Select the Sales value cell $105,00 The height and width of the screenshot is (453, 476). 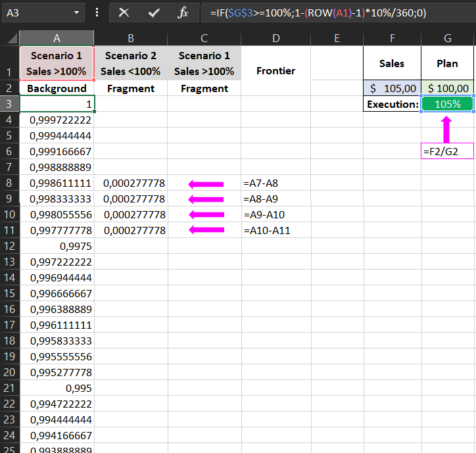tap(393, 88)
